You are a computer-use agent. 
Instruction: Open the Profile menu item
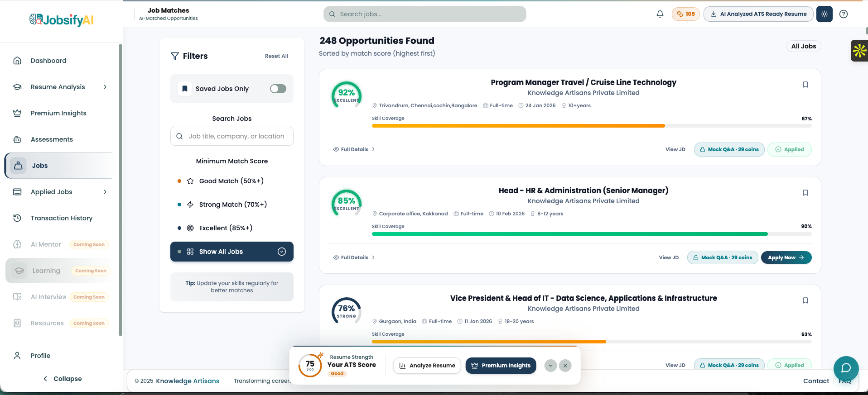(59, 356)
